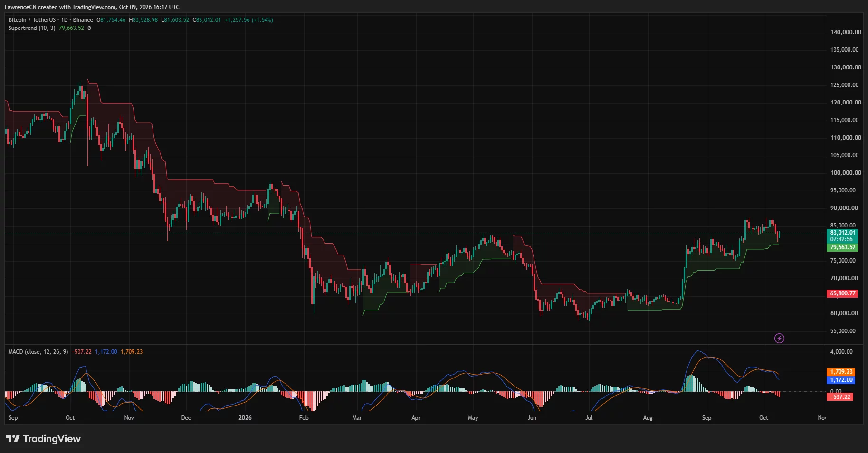Click the Supertrend legend value 79,663.52
868x453 pixels.
click(x=71, y=28)
